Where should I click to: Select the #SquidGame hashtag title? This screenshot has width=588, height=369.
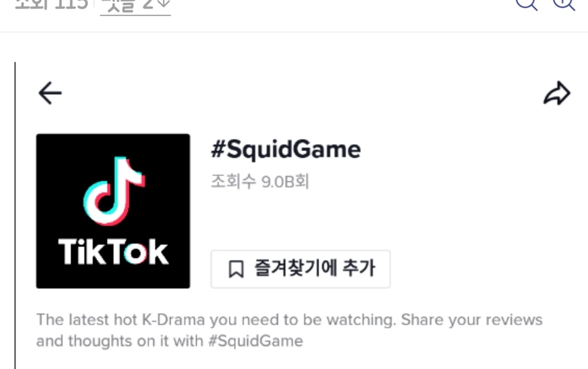point(286,149)
